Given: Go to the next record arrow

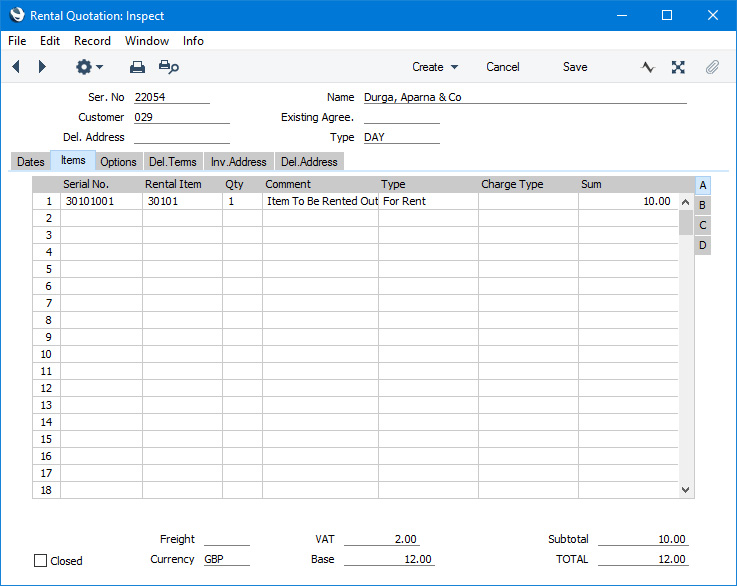Looking at the screenshot, I should click(x=42, y=67).
